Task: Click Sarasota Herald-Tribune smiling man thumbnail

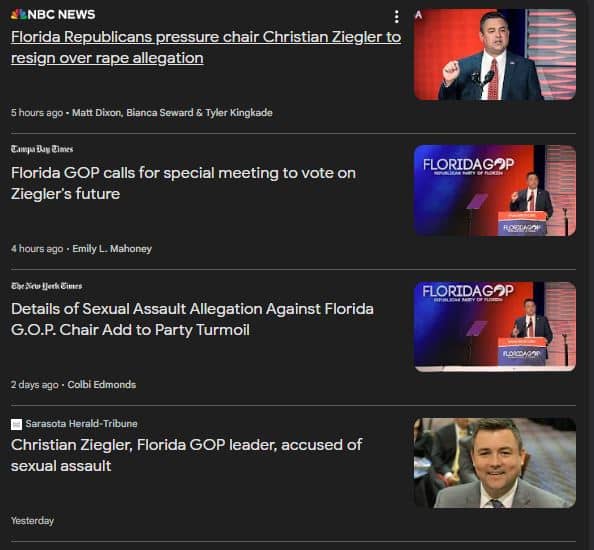Action: click(495, 463)
